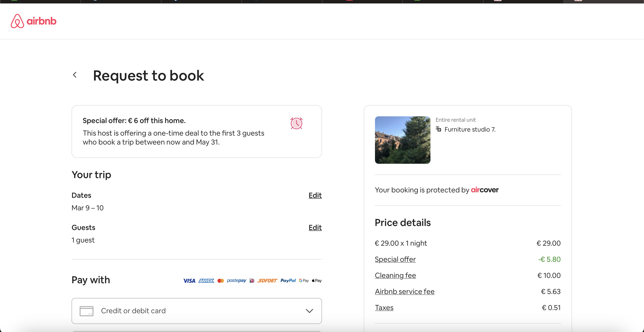The image size is (644, 332).
Task: Click the '€ 10.00' cleaning fee amount
Action: point(549,275)
